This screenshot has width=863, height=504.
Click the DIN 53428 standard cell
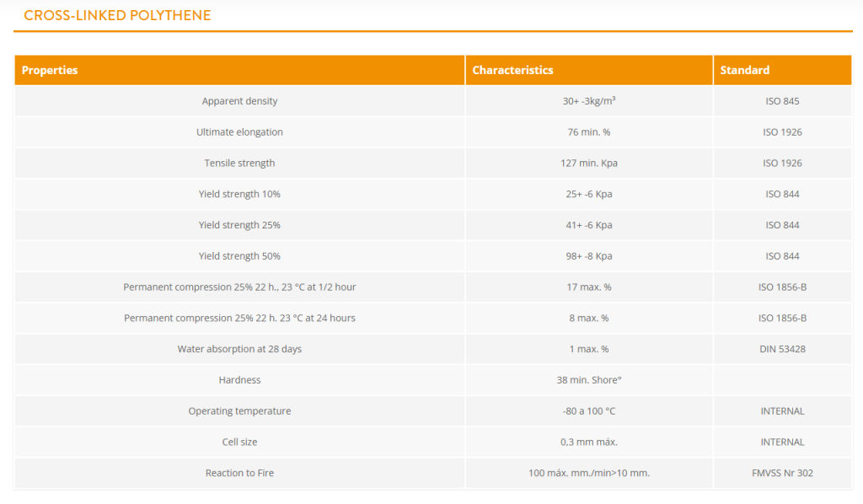[782, 349]
